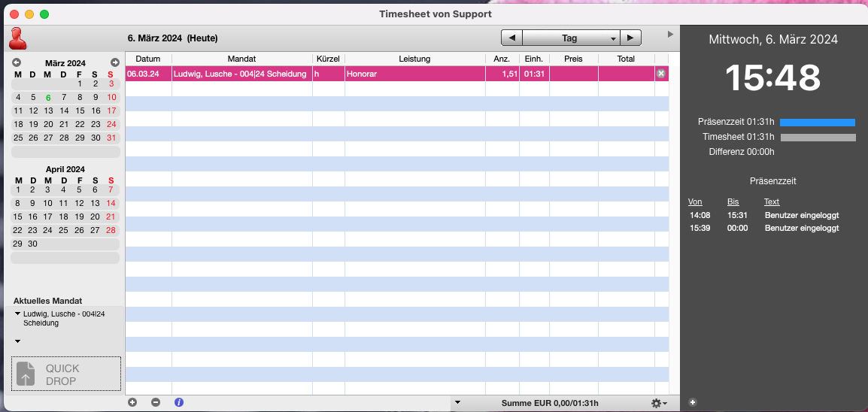Open the second triangle under Aktuelles Mandat
This screenshot has height=412, width=868.
pyautogui.click(x=18, y=341)
